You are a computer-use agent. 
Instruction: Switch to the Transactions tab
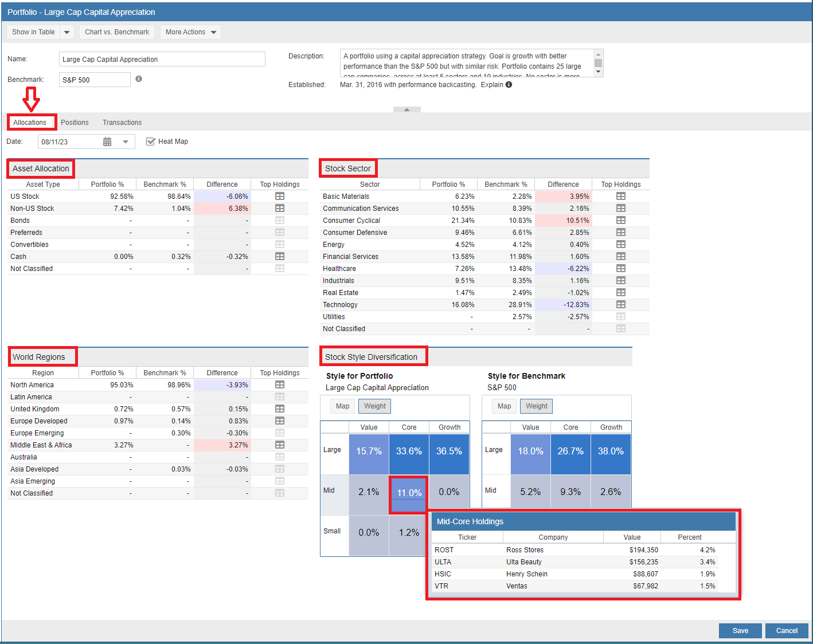(122, 123)
